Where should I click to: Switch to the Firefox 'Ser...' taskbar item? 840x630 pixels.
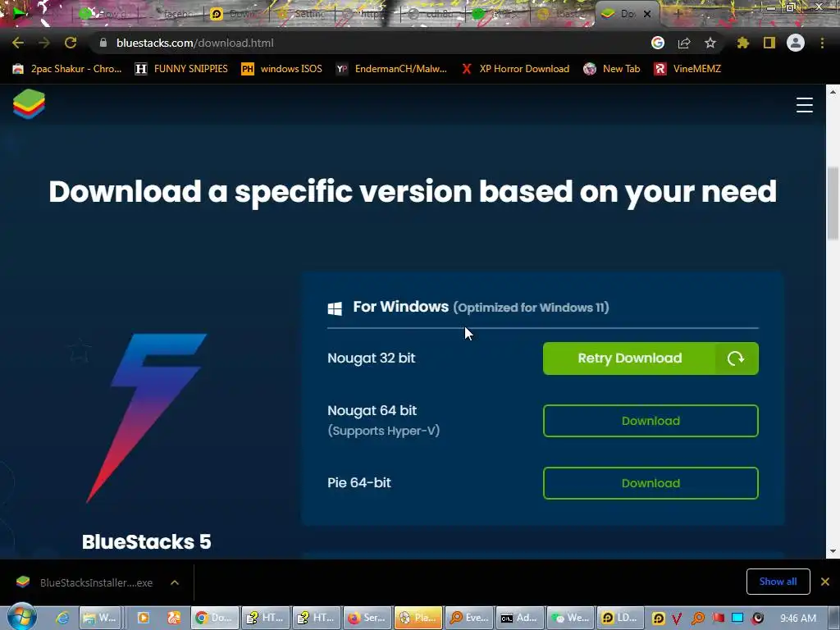pyautogui.click(x=367, y=618)
